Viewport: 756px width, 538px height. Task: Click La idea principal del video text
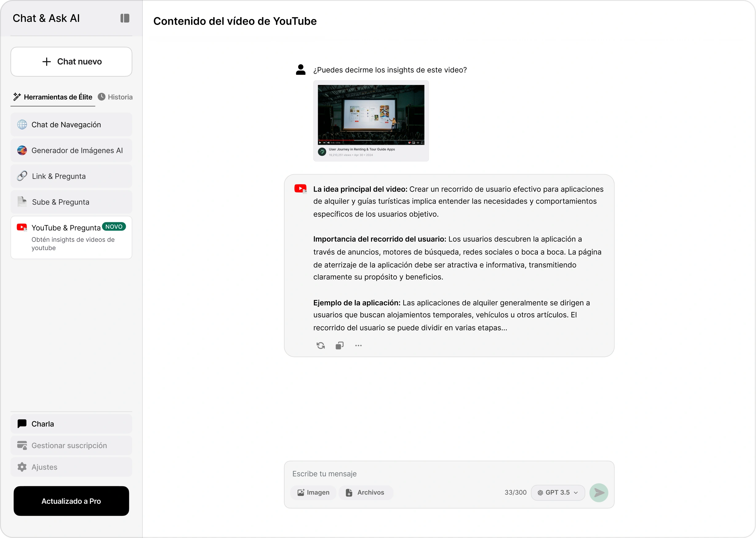click(x=360, y=189)
